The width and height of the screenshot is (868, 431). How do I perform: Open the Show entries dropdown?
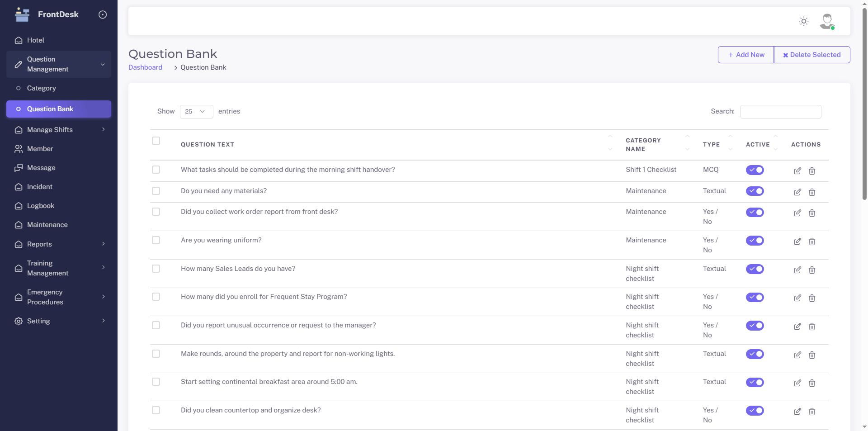pos(196,112)
